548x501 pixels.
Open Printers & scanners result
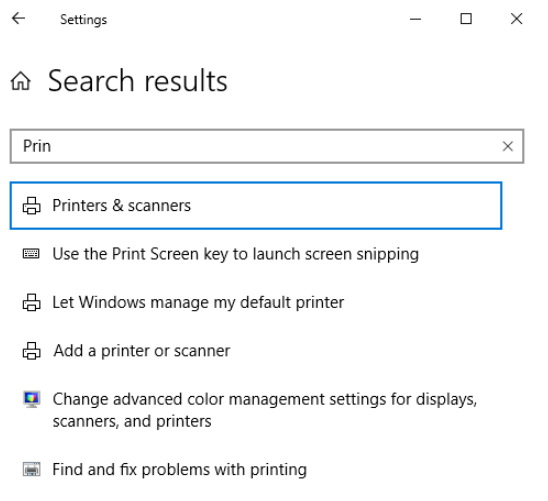click(x=256, y=205)
